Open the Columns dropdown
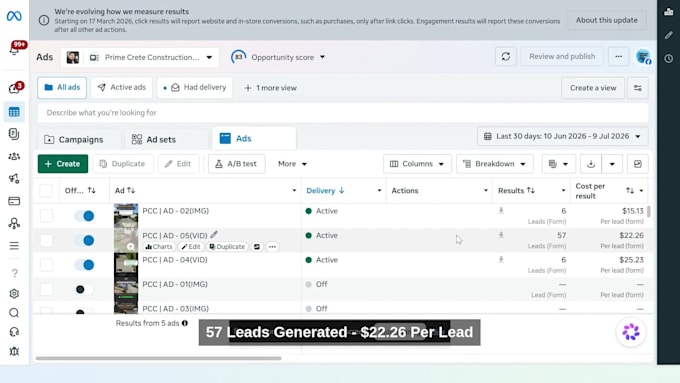Viewport: 680px width, 383px height. (417, 164)
